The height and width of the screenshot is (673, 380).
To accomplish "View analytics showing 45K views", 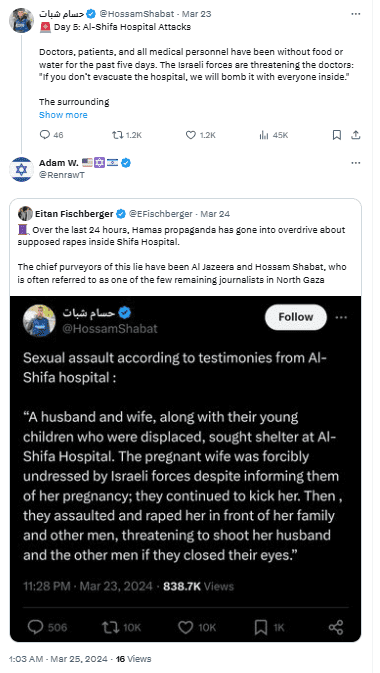I will [x=274, y=135].
